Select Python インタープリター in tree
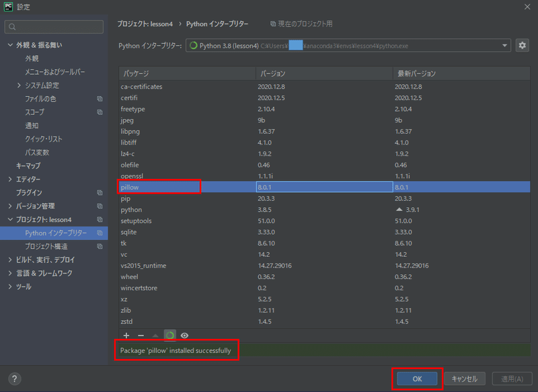538x392 pixels. point(54,233)
